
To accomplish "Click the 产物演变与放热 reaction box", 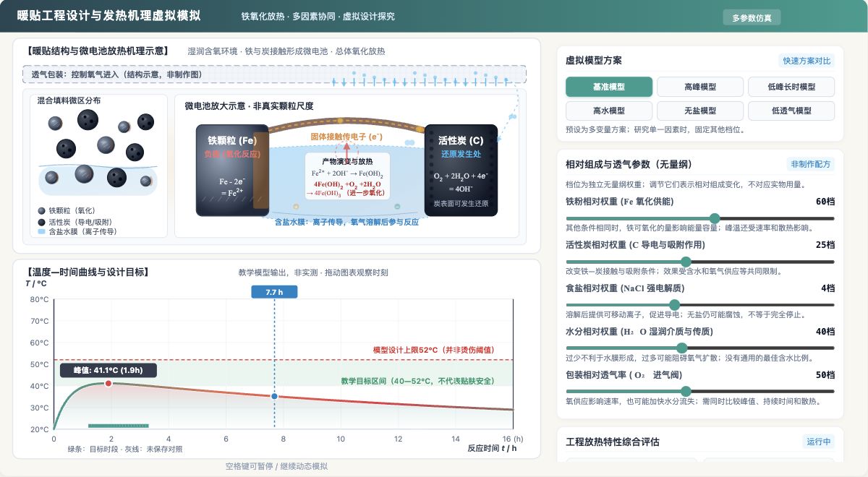I will pyautogui.click(x=347, y=176).
